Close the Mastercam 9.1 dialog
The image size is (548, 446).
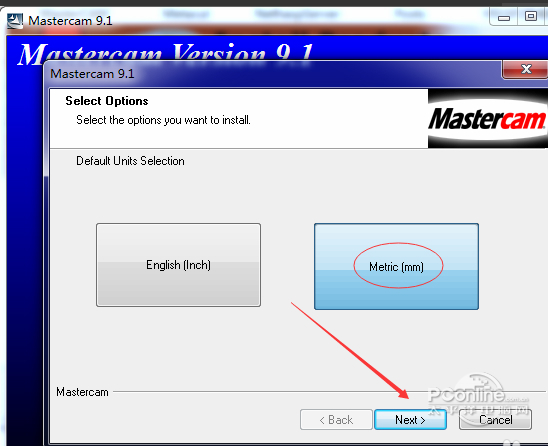point(526,69)
